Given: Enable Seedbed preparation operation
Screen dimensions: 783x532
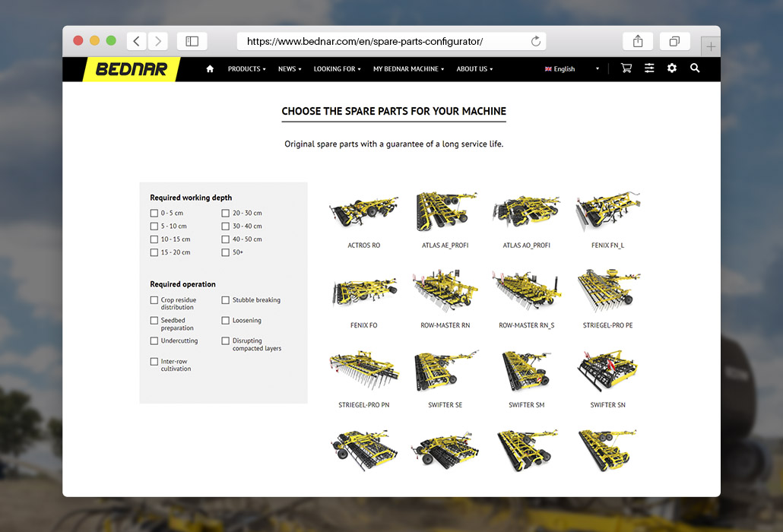Looking at the screenshot, I should tap(154, 321).
